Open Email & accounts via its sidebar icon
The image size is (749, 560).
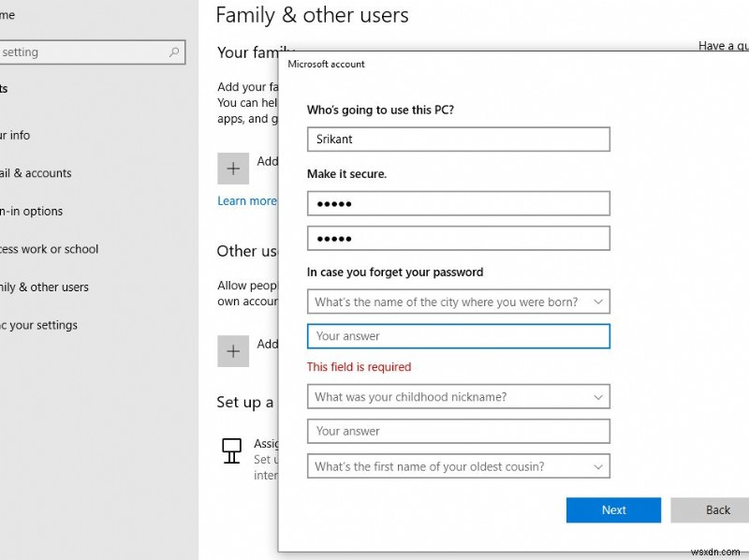click(5, 173)
